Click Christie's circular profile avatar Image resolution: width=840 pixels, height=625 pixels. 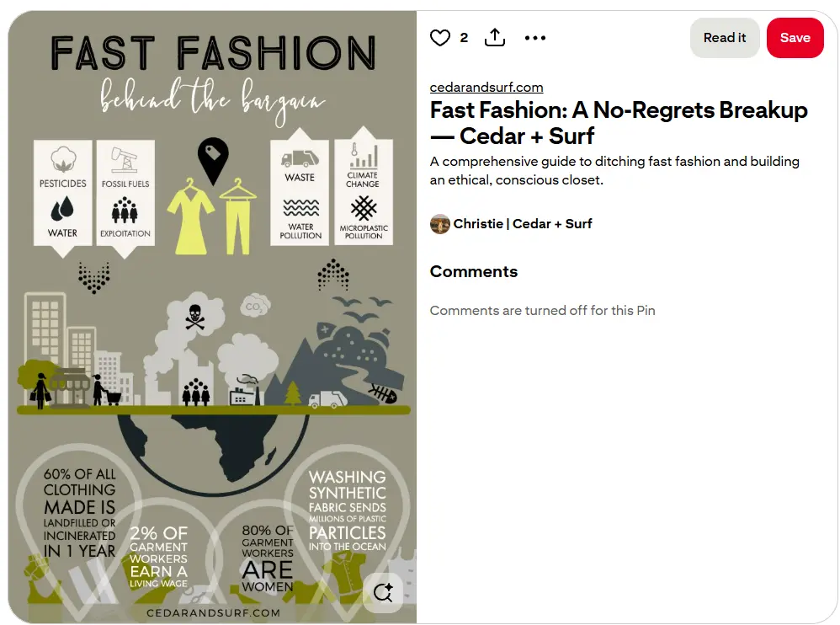pyautogui.click(x=439, y=224)
